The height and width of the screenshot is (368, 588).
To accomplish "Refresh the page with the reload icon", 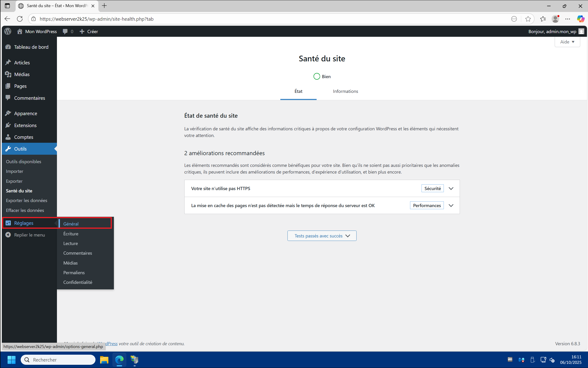I will pos(20,19).
